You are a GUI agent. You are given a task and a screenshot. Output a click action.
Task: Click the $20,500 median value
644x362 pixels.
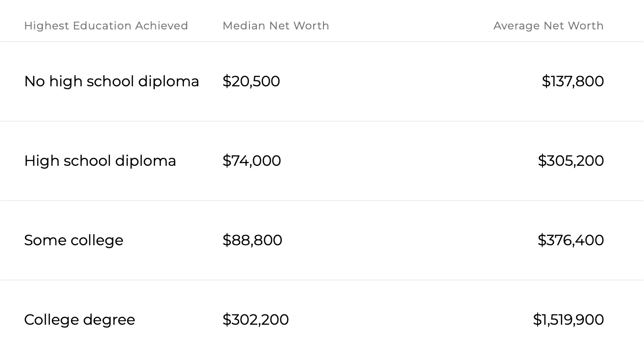[x=251, y=81]
